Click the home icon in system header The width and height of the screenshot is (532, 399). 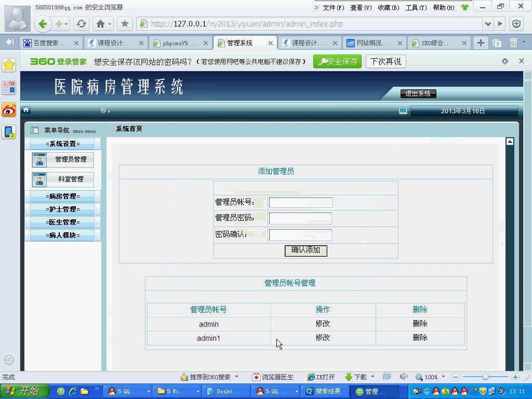26,110
